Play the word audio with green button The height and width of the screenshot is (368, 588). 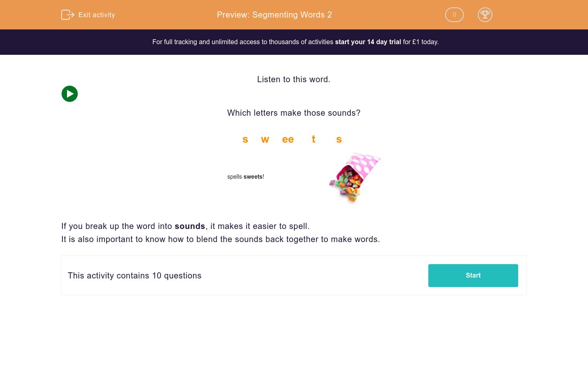[70, 94]
